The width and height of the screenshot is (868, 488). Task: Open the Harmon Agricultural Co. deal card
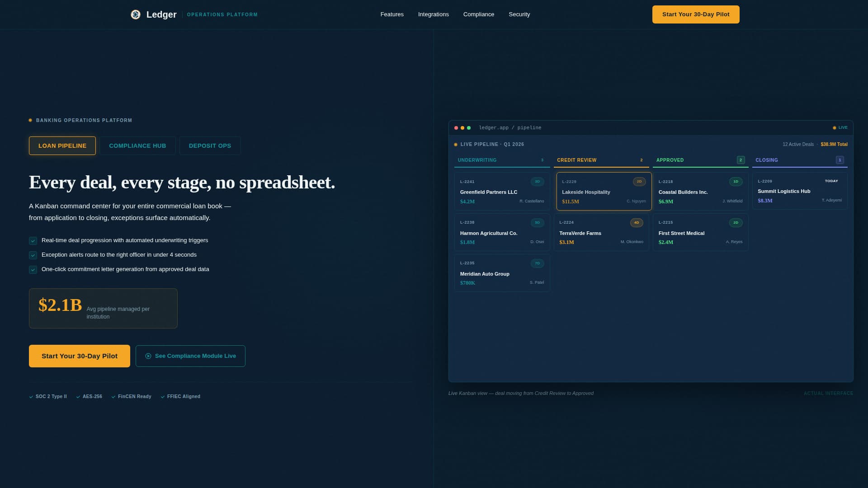click(502, 232)
